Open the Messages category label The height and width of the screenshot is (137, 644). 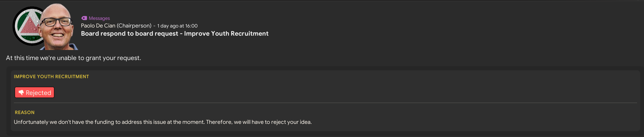(99, 18)
